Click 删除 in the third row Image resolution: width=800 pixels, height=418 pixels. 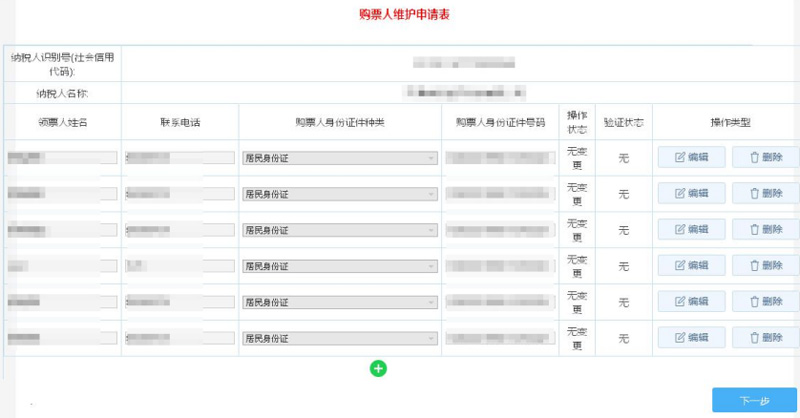click(766, 230)
